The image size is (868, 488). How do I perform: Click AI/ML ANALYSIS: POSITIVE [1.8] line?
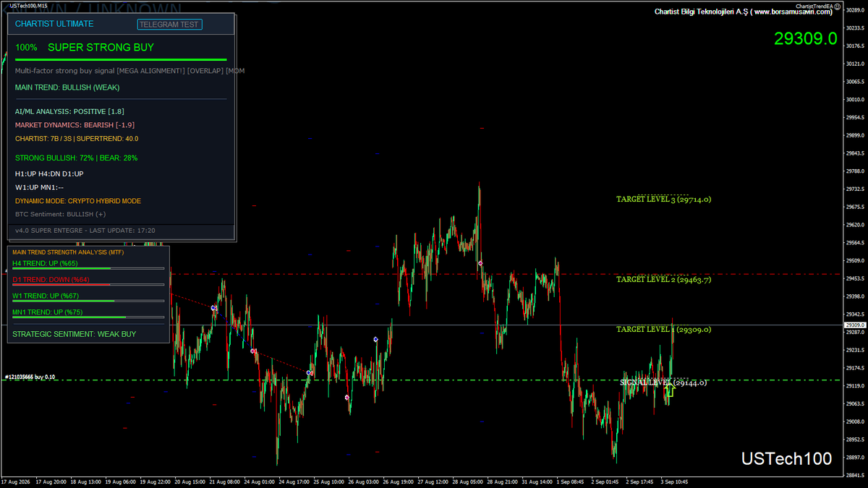point(69,112)
